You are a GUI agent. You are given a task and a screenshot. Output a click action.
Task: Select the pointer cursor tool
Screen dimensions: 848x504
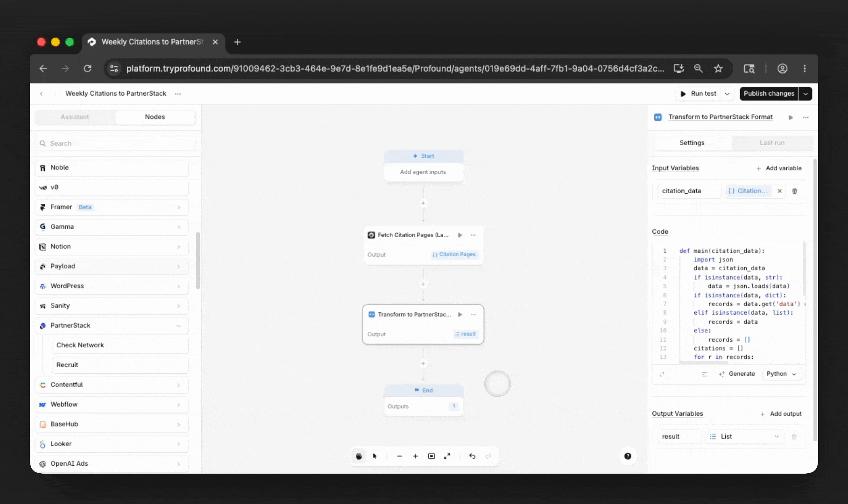pos(375,456)
